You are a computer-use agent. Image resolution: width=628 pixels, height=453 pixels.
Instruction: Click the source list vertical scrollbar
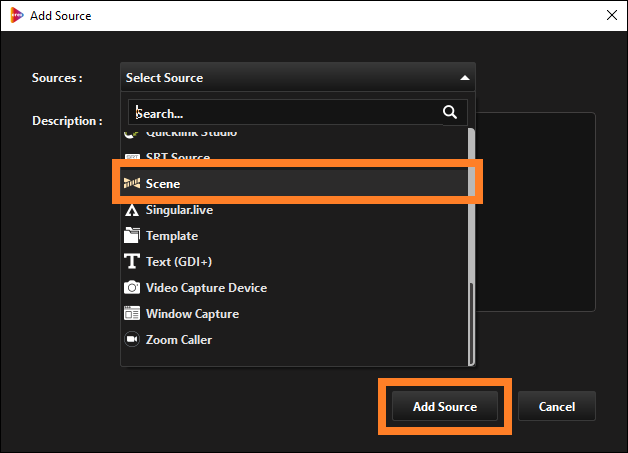pos(471,247)
